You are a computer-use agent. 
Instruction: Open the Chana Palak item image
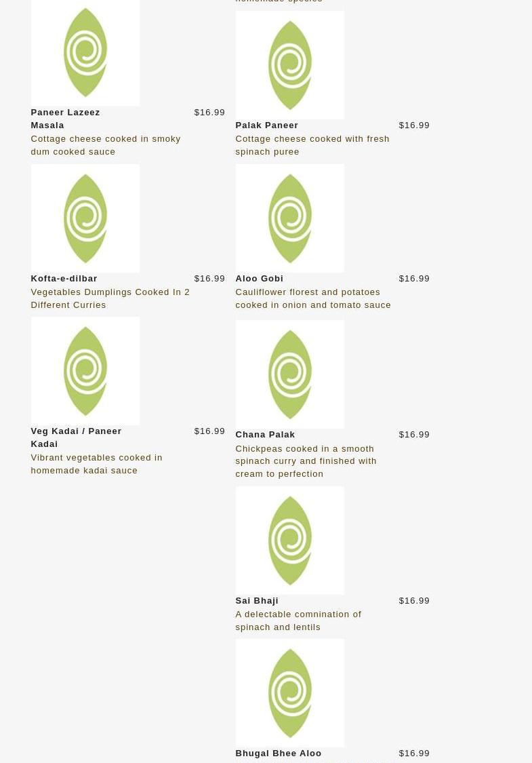coord(289,374)
